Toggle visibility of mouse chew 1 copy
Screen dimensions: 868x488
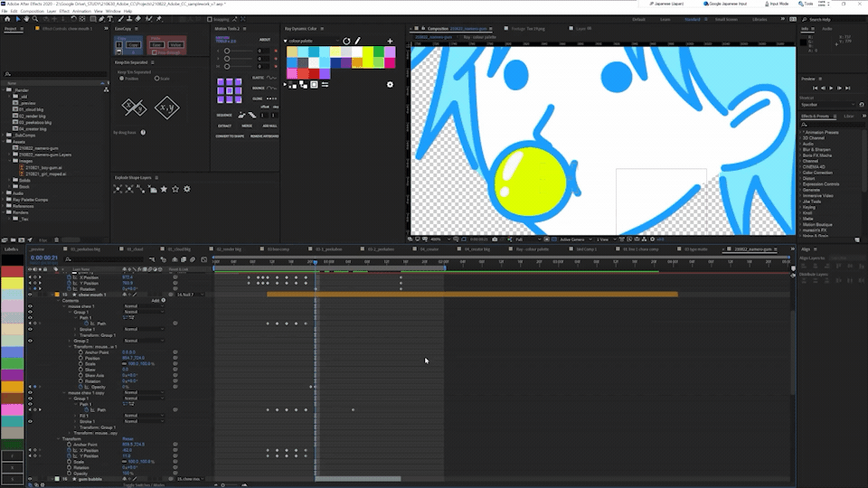[x=30, y=393]
